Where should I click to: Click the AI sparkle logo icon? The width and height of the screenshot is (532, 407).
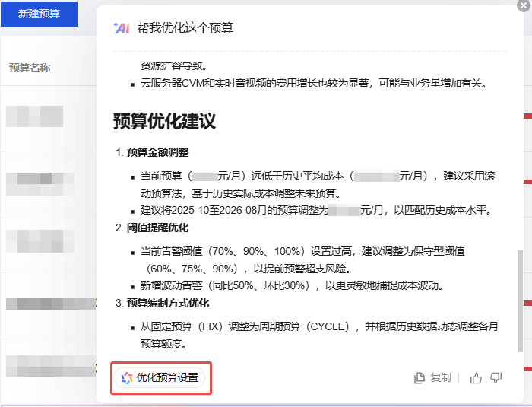click(x=122, y=28)
